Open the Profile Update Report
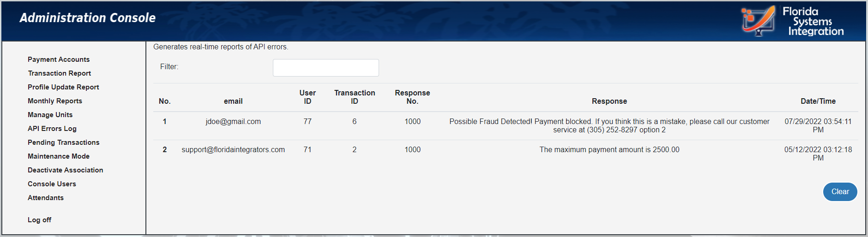This screenshot has height=237, width=868. click(x=63, y=87)
